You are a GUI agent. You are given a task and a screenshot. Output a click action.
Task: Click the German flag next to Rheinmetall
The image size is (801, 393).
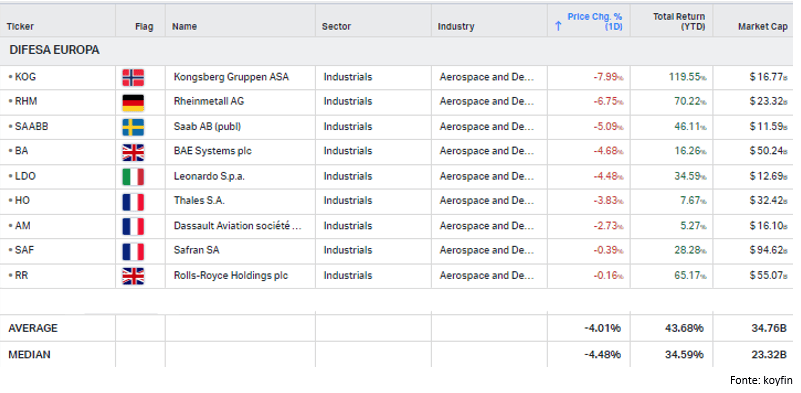tap(133, 102)
